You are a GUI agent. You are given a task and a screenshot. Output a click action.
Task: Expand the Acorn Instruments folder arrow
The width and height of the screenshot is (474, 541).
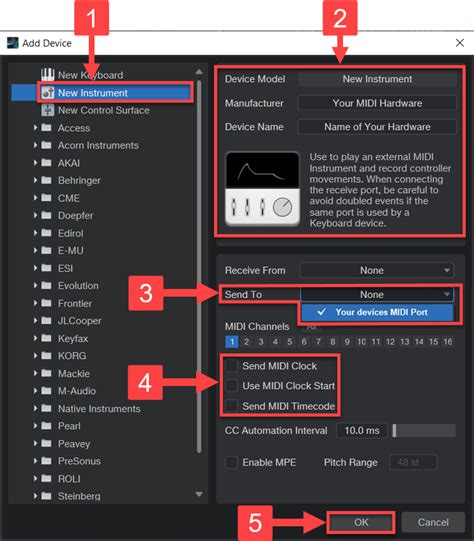click(35, 145)
